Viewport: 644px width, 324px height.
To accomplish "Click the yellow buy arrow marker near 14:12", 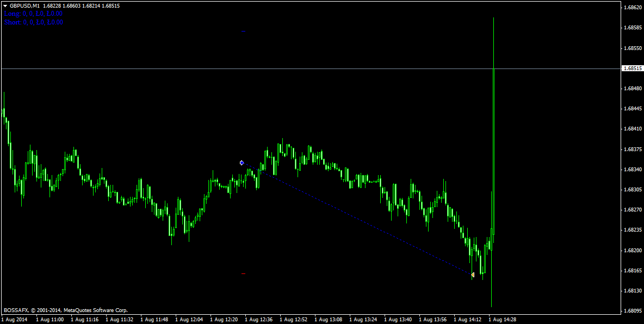I will pos(473,276).
